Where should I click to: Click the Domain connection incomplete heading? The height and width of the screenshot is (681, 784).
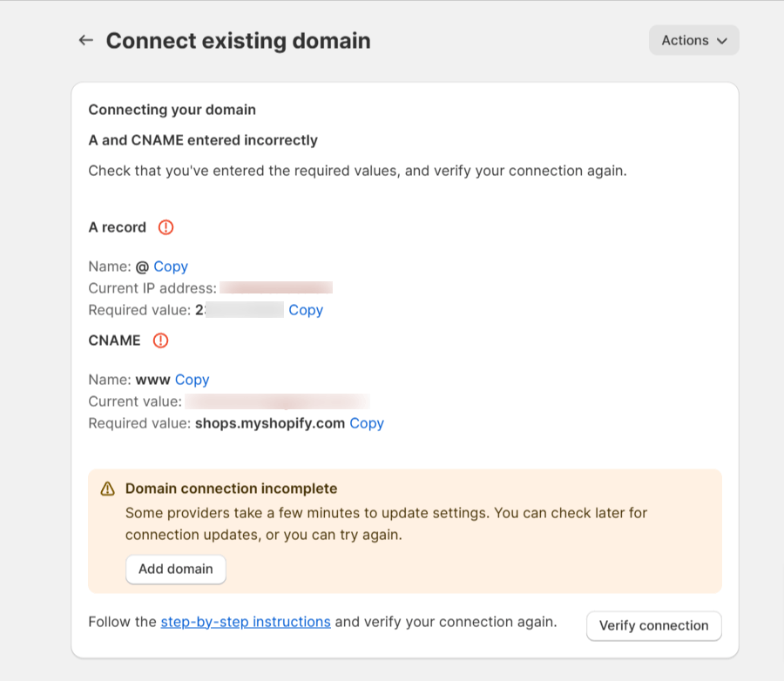(231, 489)
